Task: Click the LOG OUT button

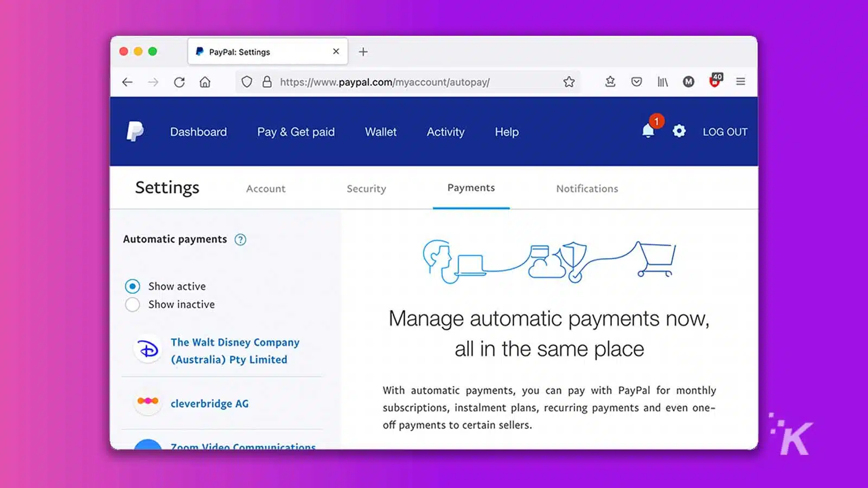Action: [x=725, y=131]
